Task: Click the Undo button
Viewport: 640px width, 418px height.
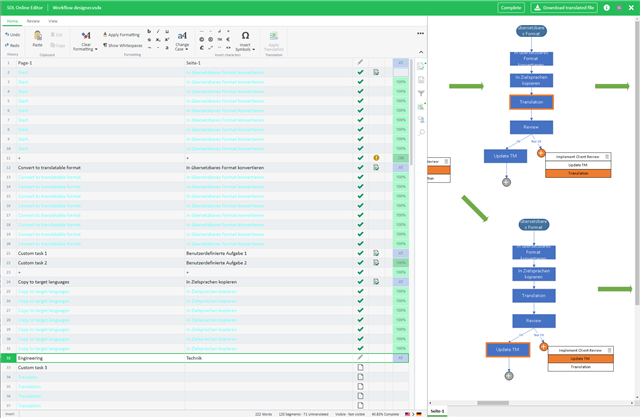Action: 12,35
